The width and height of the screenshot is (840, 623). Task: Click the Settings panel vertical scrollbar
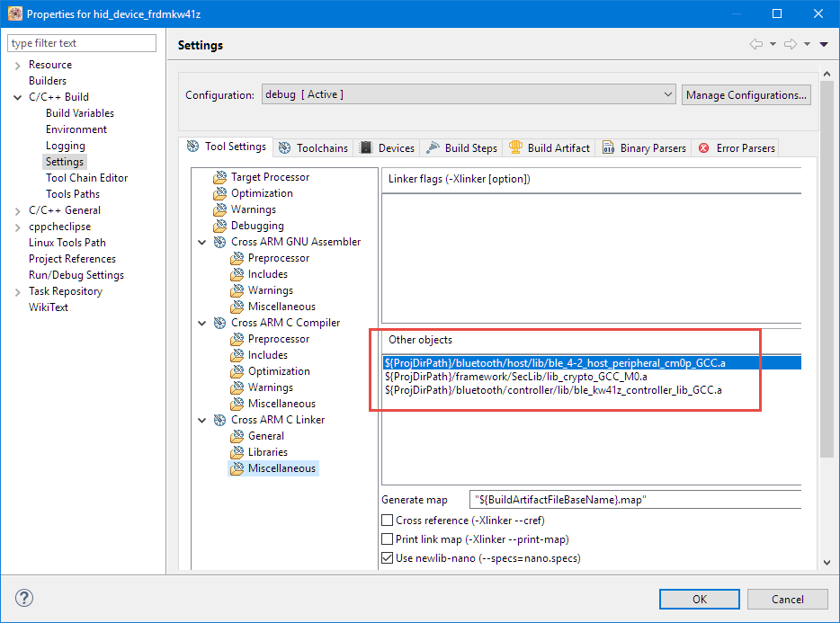pos(825,270)
